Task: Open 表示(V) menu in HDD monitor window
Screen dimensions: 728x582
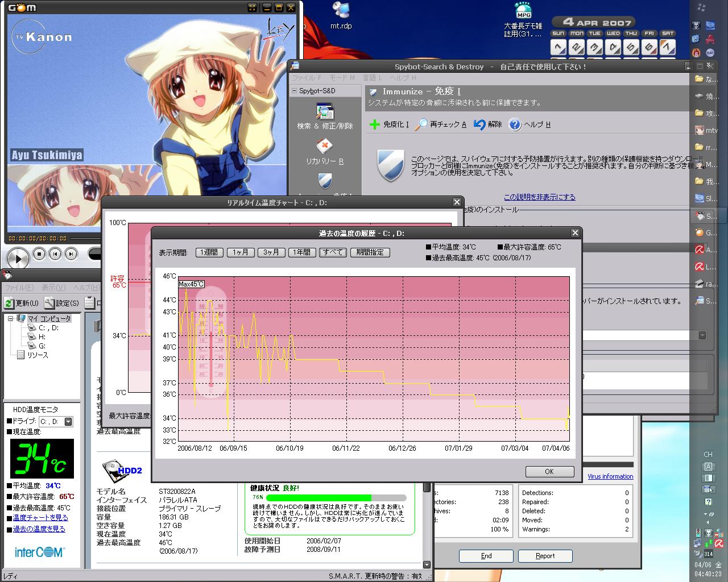Action: tap(53, 288)
